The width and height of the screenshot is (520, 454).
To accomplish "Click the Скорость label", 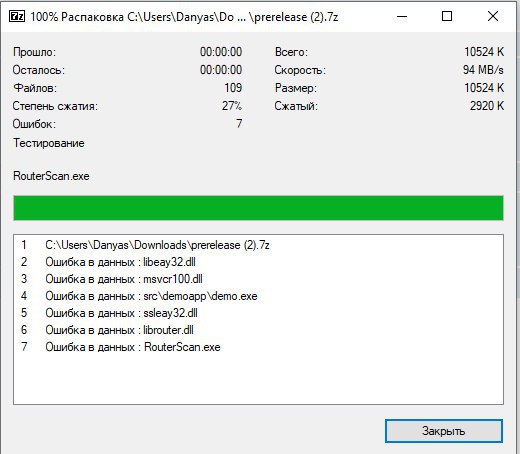I will coord(300,70).
